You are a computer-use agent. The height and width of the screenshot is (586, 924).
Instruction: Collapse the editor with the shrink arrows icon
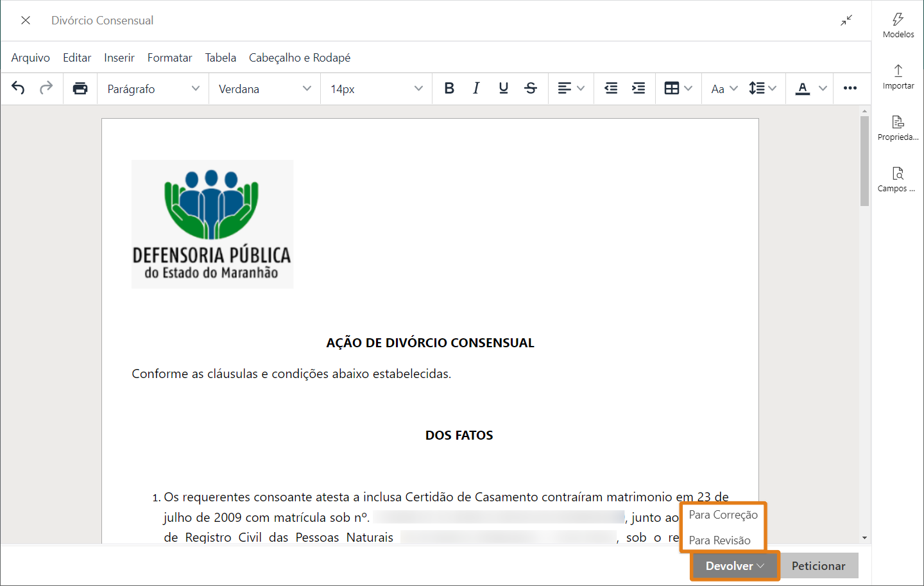point(846,21)
